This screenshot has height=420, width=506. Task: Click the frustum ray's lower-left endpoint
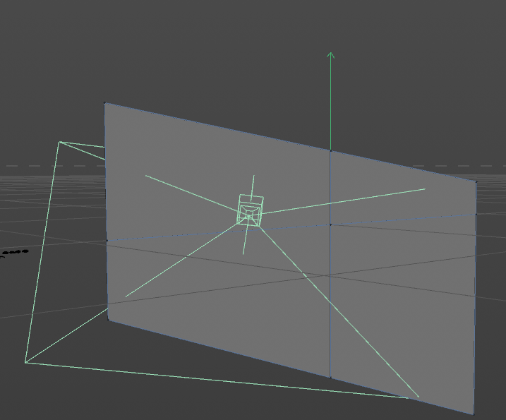click(x=126, y=296)
